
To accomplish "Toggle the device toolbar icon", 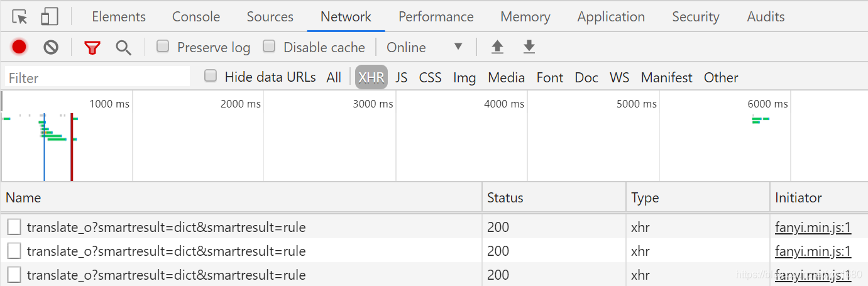I will click(49, 17).
